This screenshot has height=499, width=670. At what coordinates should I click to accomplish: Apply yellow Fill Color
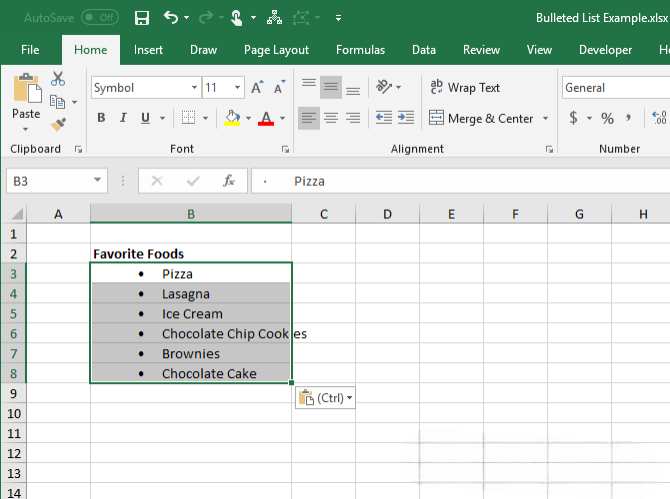click(x=232, y=117)
